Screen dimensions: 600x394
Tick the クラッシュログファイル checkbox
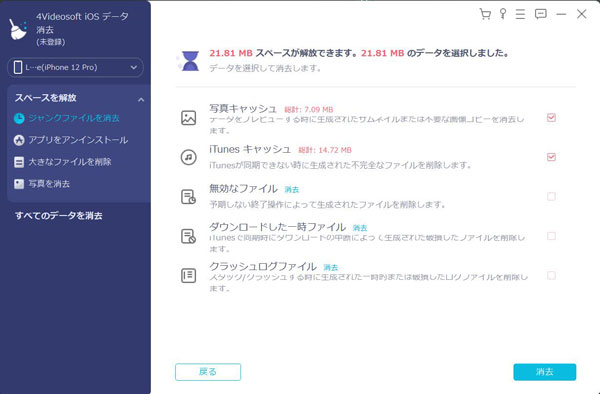click(x=551, y=275)
